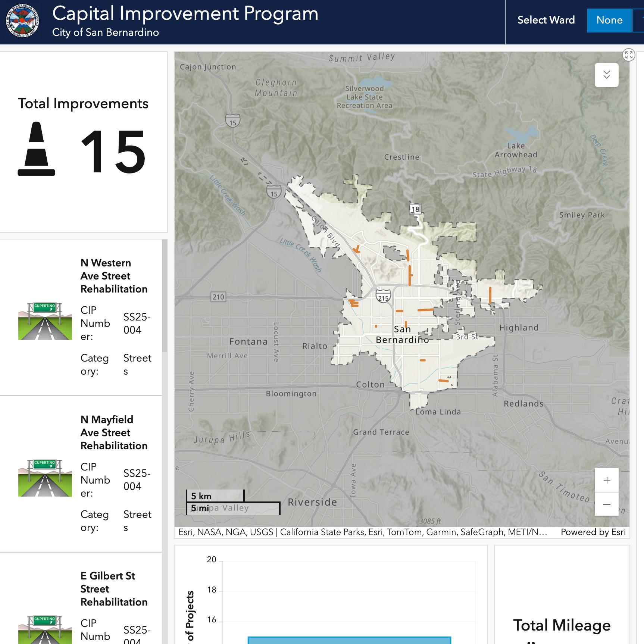This screenshot has width=644, height=644.
Task: Click the blue bar in the projects chart
Action: pyautogui.click(x=349, y=640)
